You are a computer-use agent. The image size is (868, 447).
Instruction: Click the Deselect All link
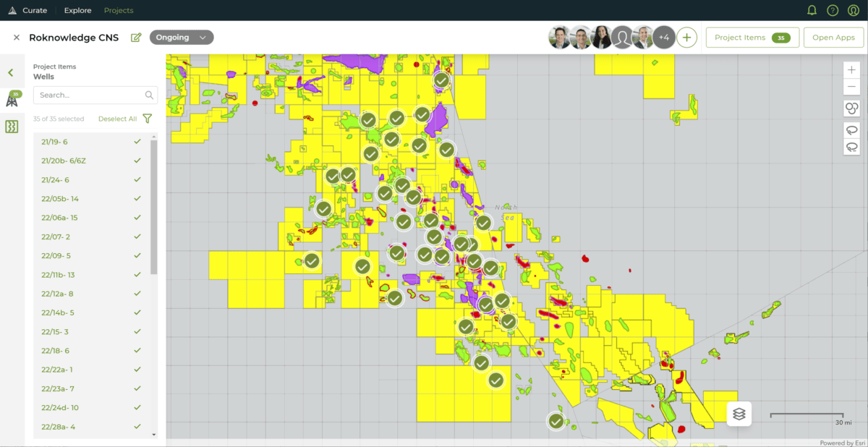(117, 119)
